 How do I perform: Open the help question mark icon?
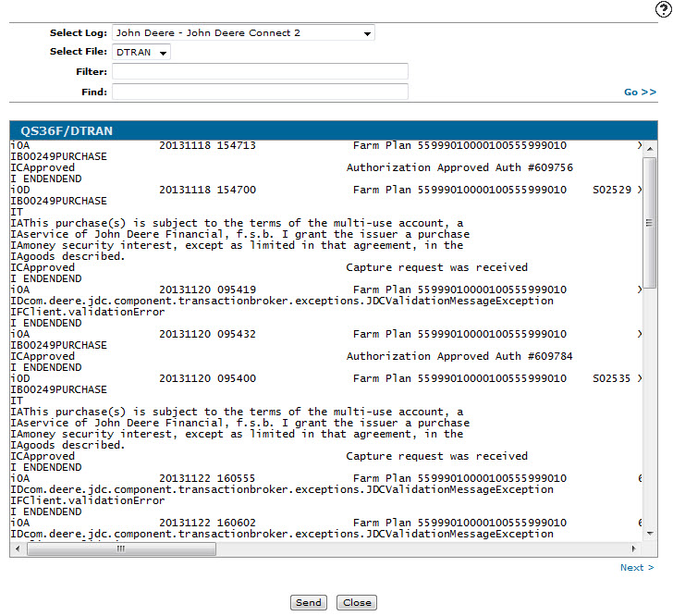[x=663, y=9]
